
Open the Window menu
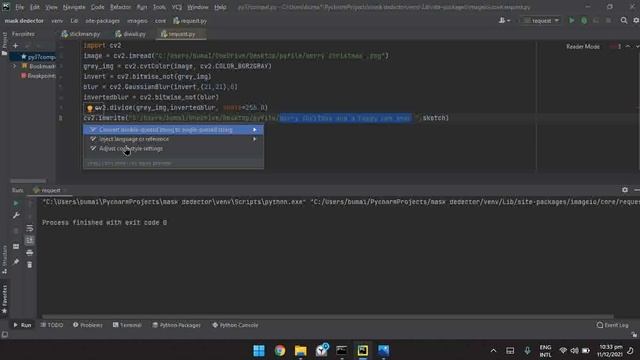coord(198,7)
